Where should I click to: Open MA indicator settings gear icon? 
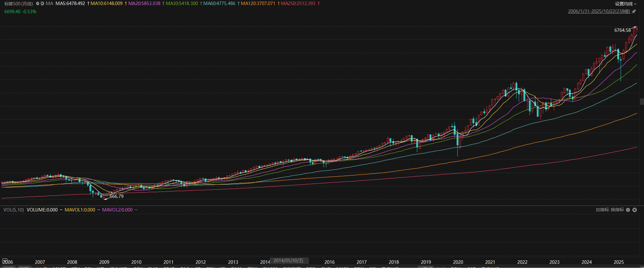37,3
